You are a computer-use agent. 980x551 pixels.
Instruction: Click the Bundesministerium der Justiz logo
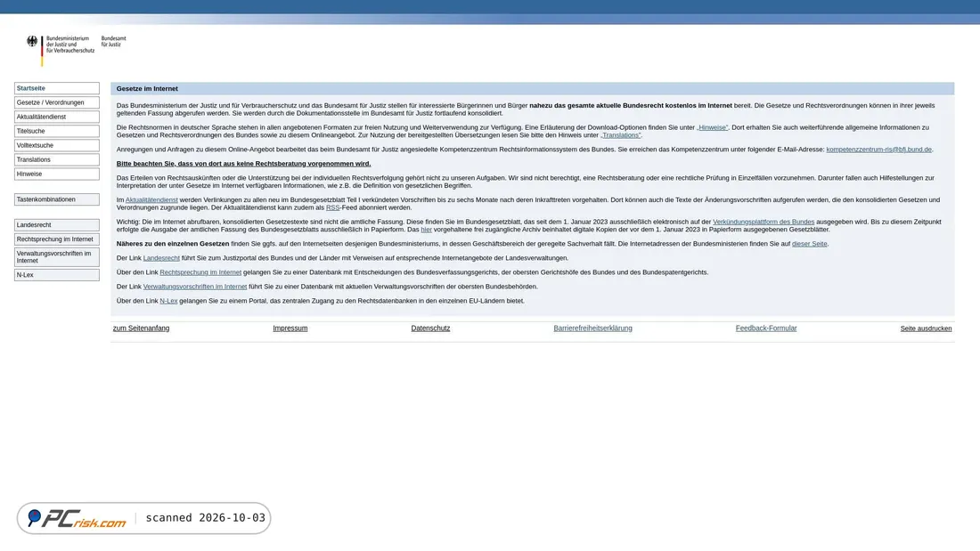click(61, 50)
